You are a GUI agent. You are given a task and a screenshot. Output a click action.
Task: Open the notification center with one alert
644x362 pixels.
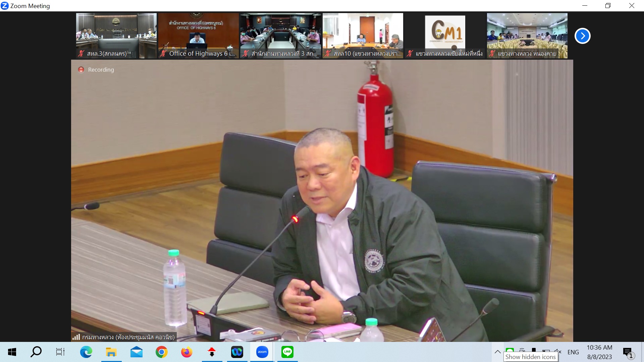(628, 352)
